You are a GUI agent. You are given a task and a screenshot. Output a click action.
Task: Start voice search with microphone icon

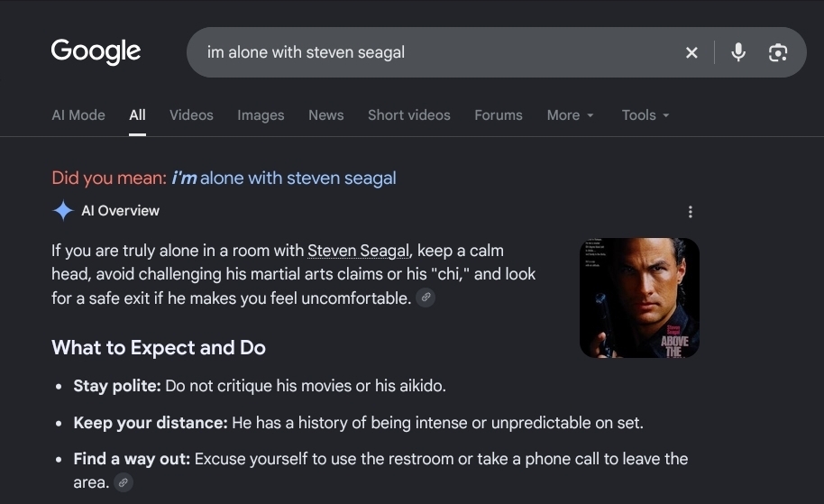[x=738, y=52]
